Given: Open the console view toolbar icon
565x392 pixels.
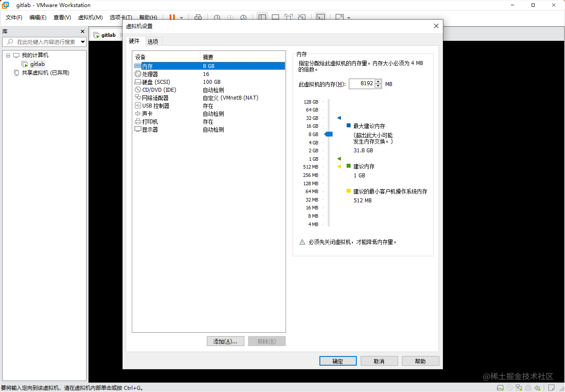Looking at the screenshot, I should [x=321, y=18].
